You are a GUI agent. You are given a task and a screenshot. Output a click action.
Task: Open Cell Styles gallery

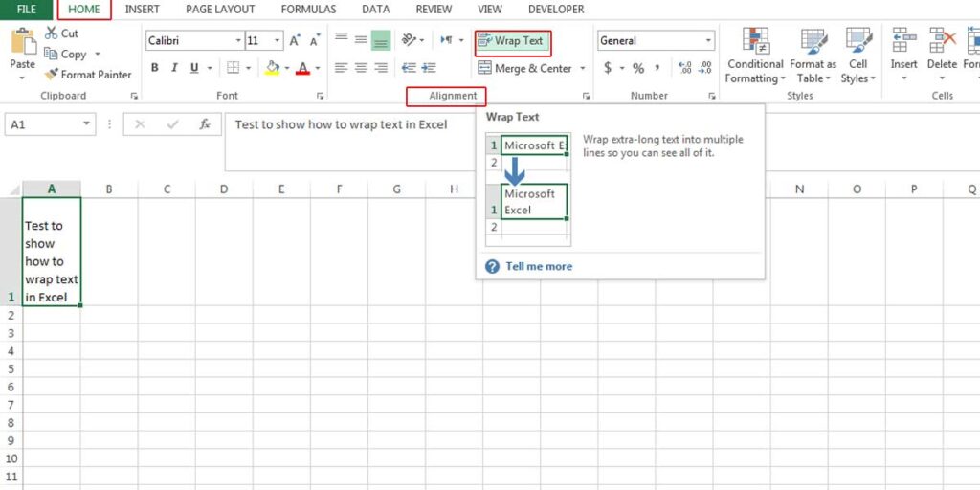pyautogui.click(x=858, y=56)
